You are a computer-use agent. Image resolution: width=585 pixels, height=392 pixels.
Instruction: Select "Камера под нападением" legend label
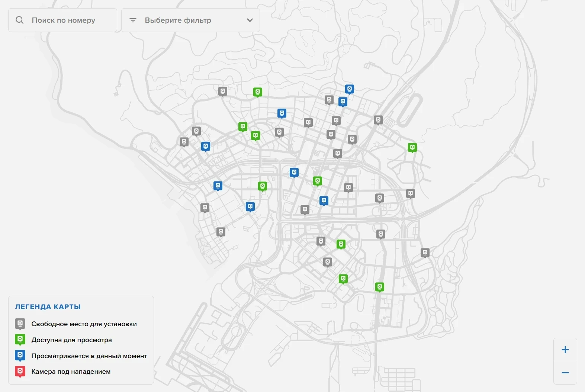coord(71,372)
